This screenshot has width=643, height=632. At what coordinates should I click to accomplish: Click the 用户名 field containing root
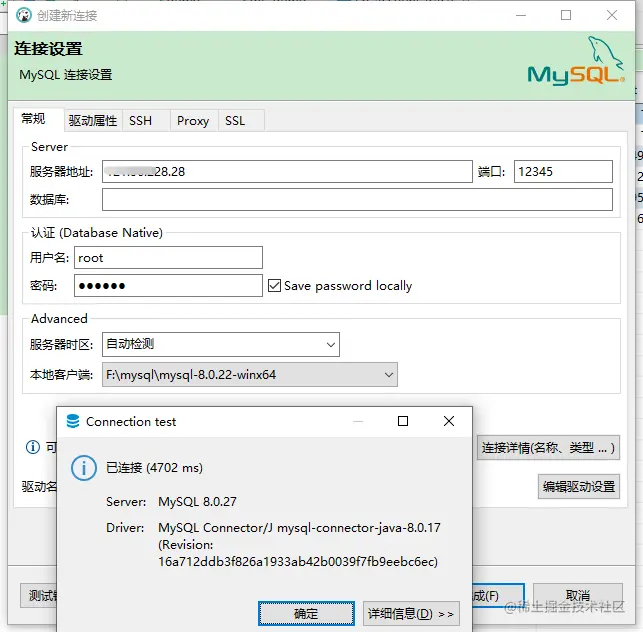168,258
